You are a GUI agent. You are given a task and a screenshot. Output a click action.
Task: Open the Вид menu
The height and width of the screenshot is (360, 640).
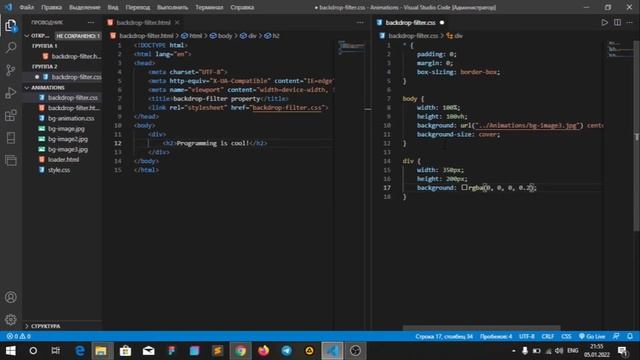[x=113, y=7]
